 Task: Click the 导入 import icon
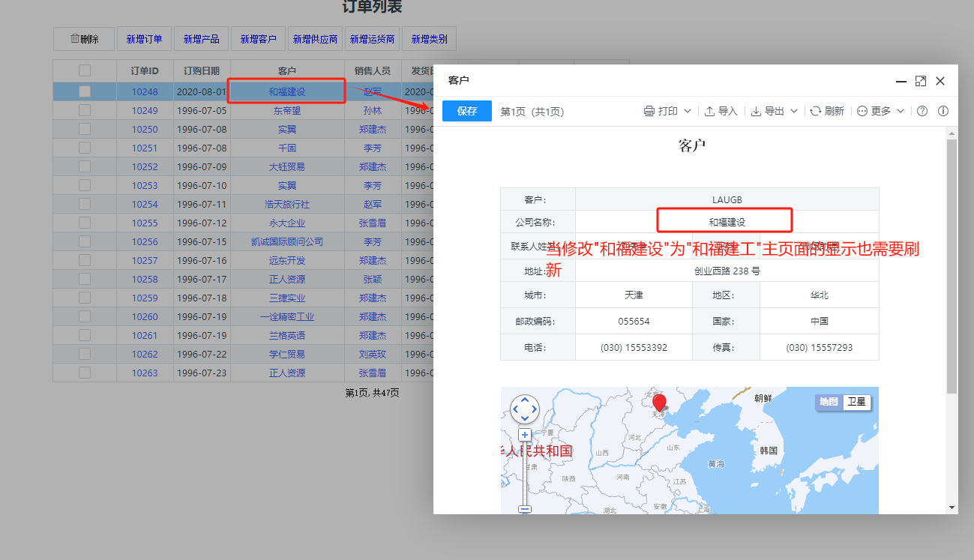710,111
